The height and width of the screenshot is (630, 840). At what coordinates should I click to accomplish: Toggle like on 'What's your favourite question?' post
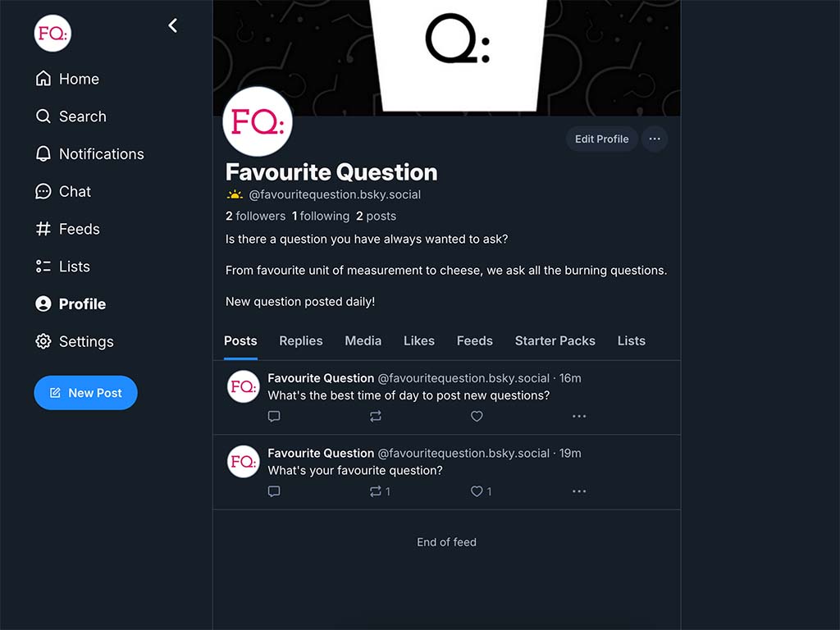click(x=481, y=491)
